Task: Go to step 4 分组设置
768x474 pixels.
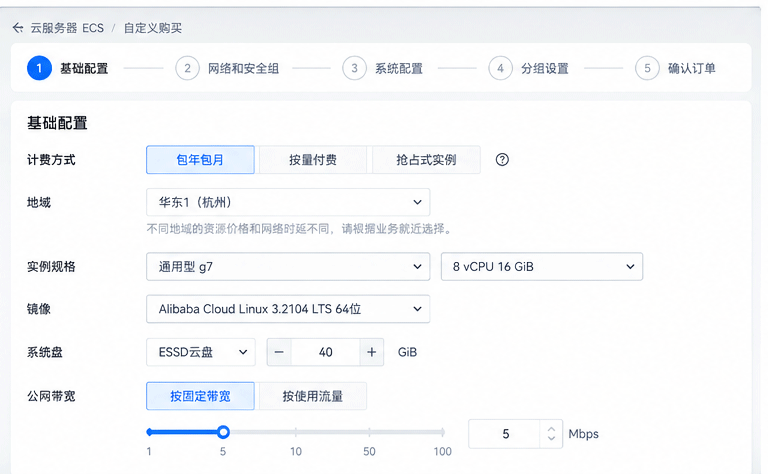Action: [x=528, y=68]
